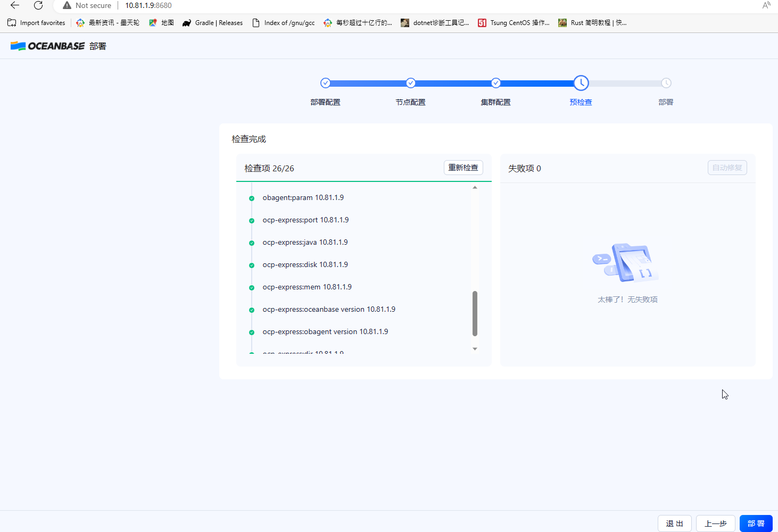Open the Import favorites icon
The height and width of the screenshot is (532, 778).
coord(11,22)
